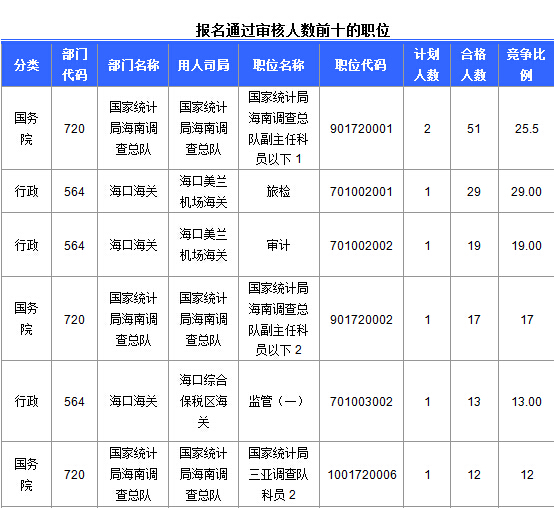The width and height of the screenshot is (554, 508).
Task: Click the 竞争比例 column header
Action: point(526,65)
